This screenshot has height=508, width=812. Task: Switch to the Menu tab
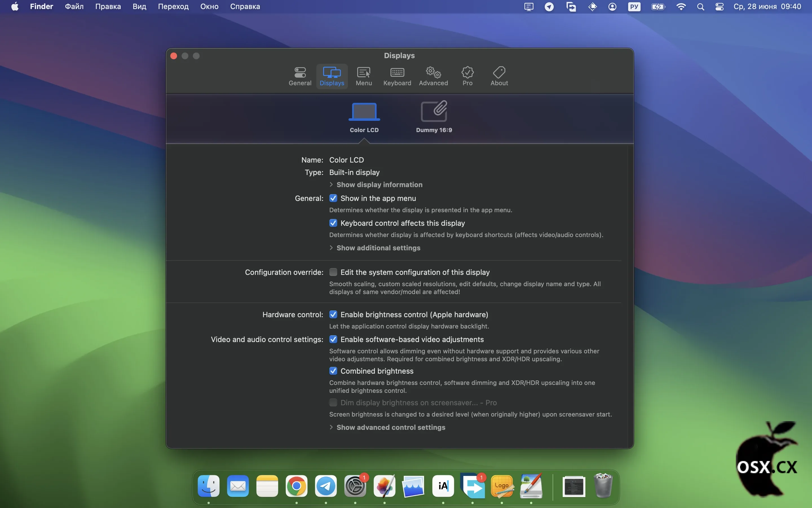[x=364, y=76]
